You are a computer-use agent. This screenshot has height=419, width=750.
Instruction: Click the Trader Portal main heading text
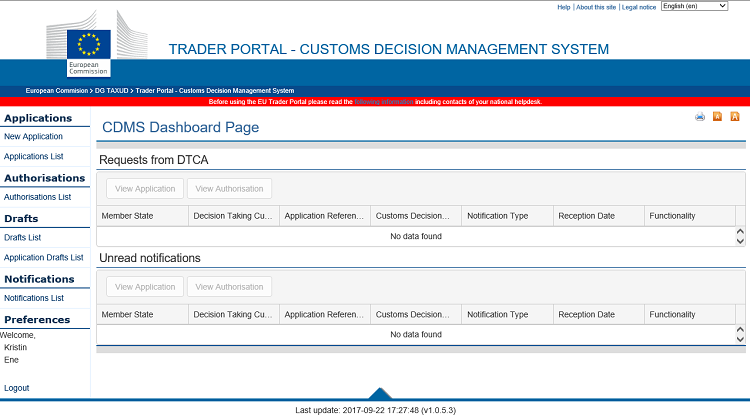pos(388,49)
